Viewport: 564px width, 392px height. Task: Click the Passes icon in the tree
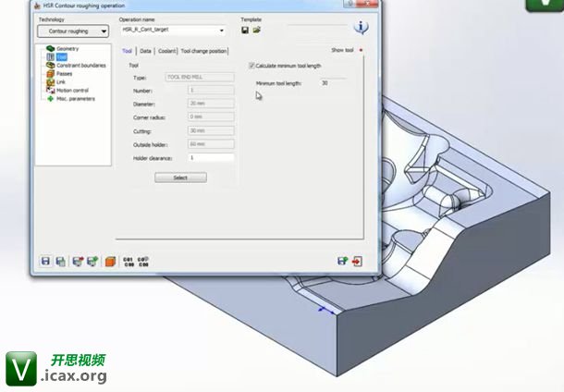(50, 74)
